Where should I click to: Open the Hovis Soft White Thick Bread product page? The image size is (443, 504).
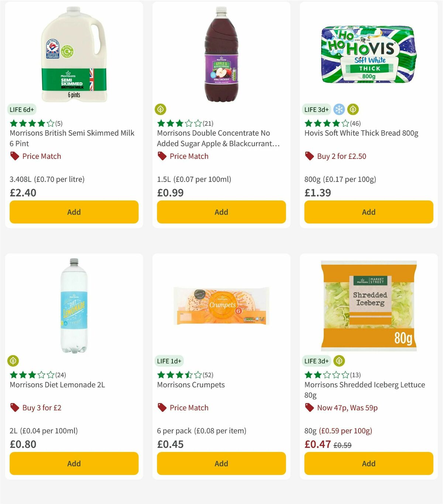coord(361,133)
